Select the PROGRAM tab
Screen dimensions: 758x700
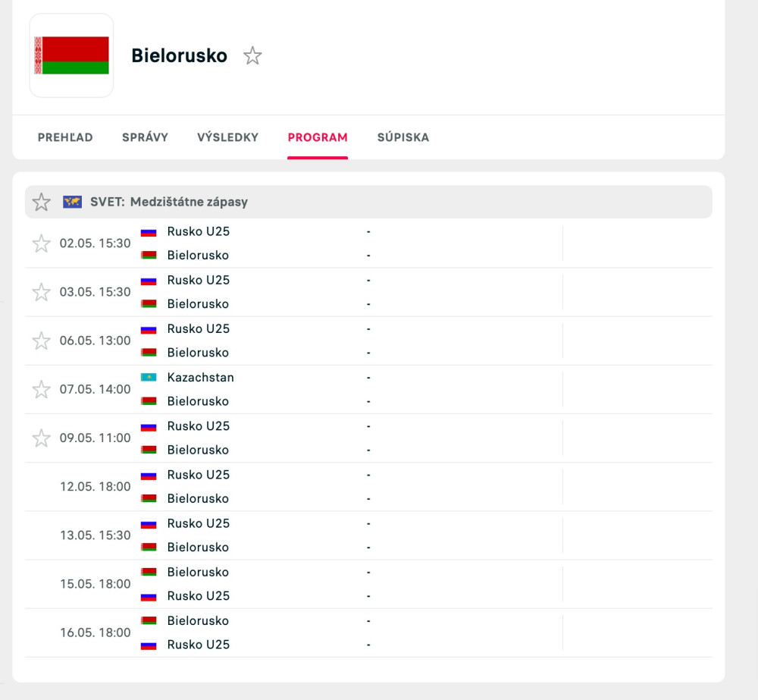point(318,137)
